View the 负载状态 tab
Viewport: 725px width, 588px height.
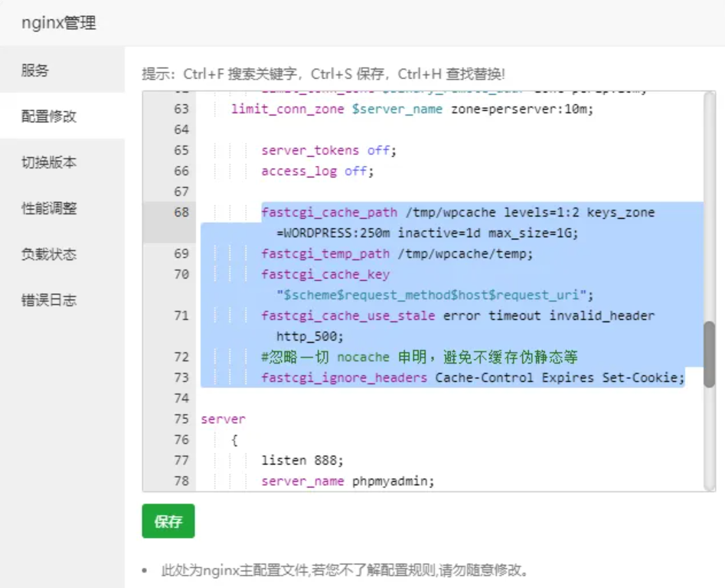49,254
